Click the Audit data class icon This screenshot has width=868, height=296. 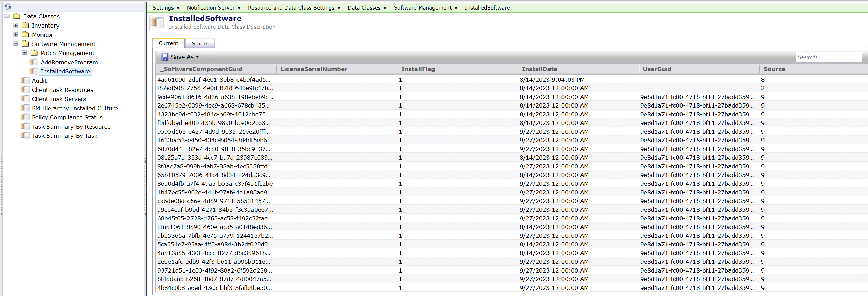[x=25, y=81]
